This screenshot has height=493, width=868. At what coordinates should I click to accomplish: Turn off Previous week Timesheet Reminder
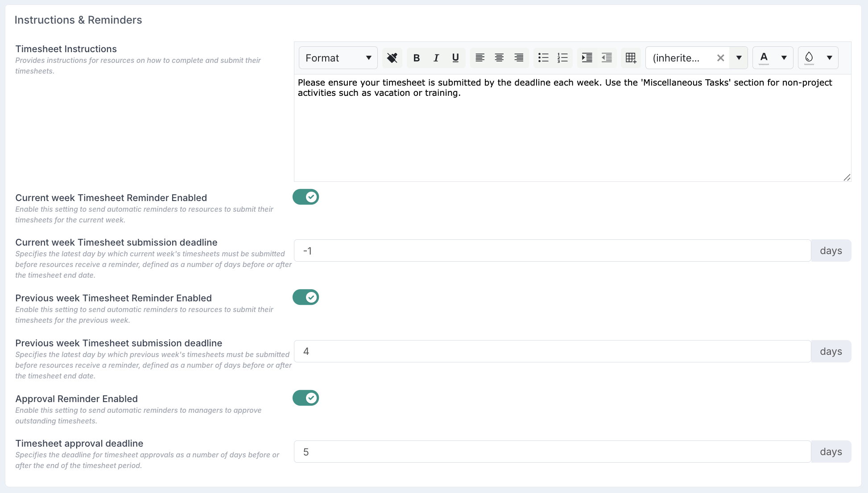coord(306,297)
